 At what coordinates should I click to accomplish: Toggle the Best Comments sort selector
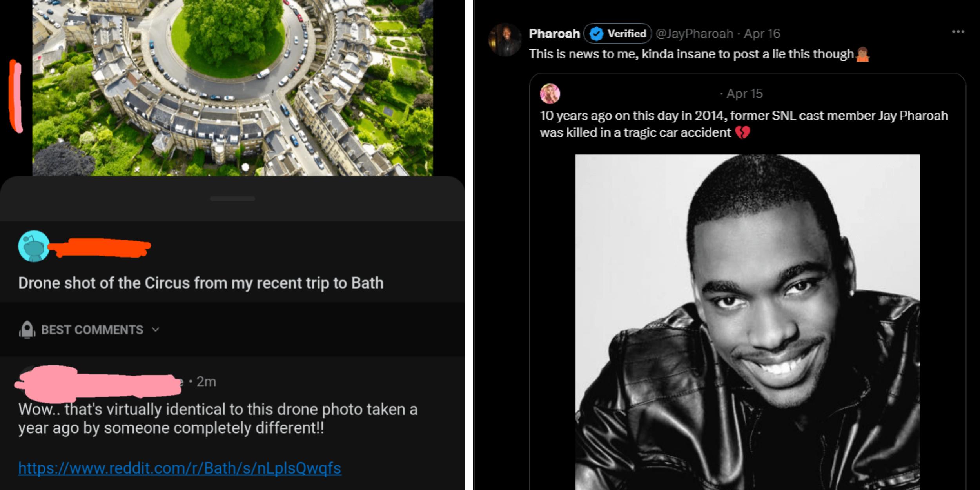[91, 330]
